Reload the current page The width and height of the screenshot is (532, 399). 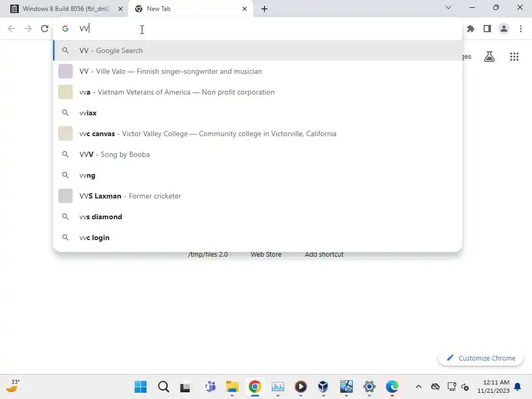tap(45, 29)
